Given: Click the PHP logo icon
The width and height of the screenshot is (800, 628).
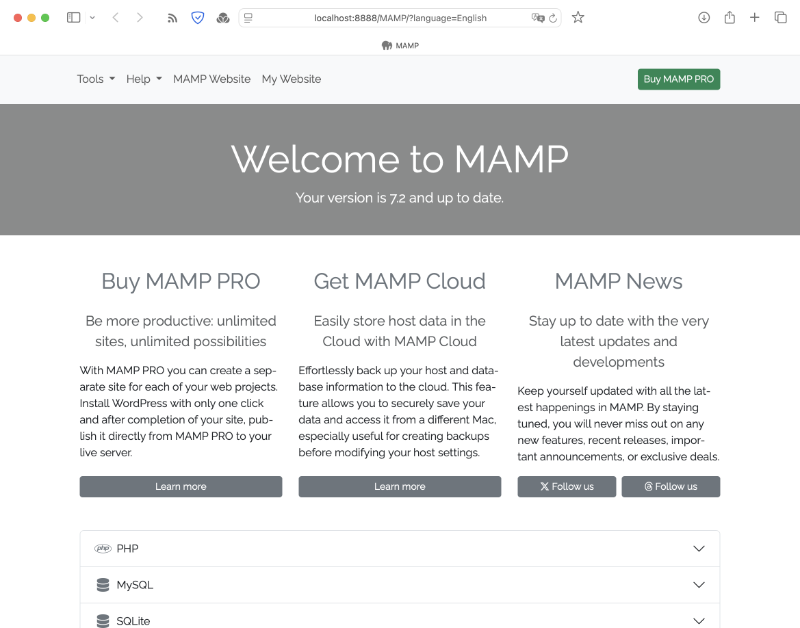Looking at the screenshot, I should [103, 548].
